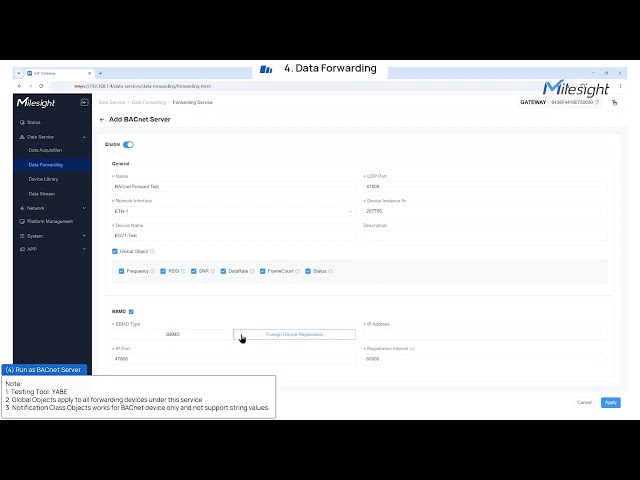Uncheck the Global Object checkbox
The width and height of the screenshot is (640, 480).
click(115, 251)
